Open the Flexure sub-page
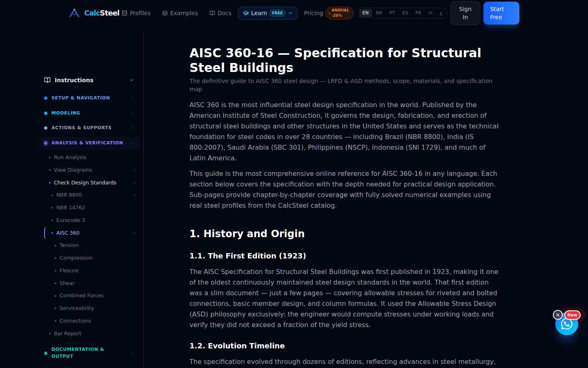Screen dimensions: 588x368 pyautogui.click(x=69, y=271)
